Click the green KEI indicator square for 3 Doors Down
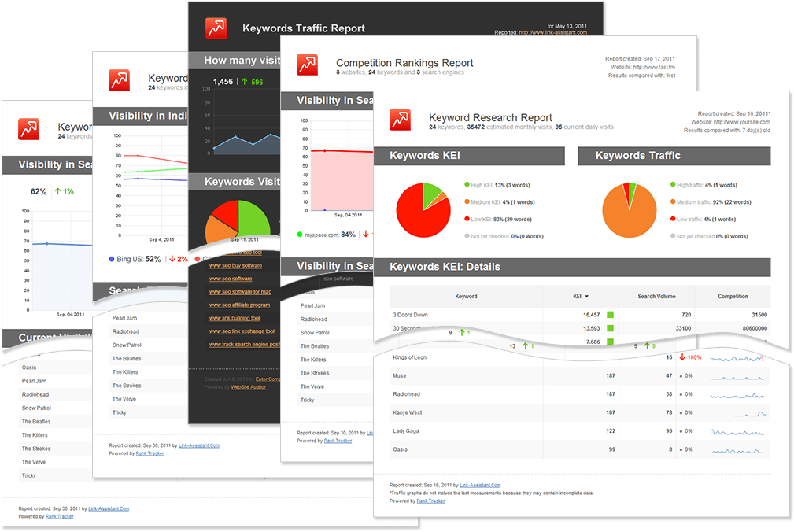794x532 pixels. pos(610,315)
